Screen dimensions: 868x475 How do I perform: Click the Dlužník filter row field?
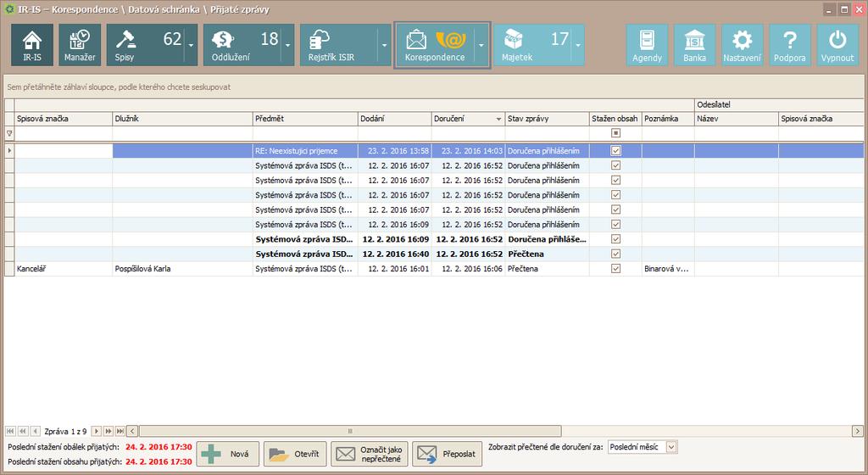coord(183,133)
